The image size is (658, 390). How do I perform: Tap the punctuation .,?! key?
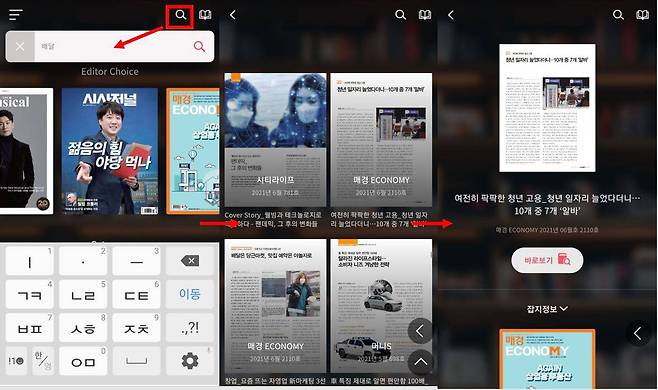coord(190,327)
